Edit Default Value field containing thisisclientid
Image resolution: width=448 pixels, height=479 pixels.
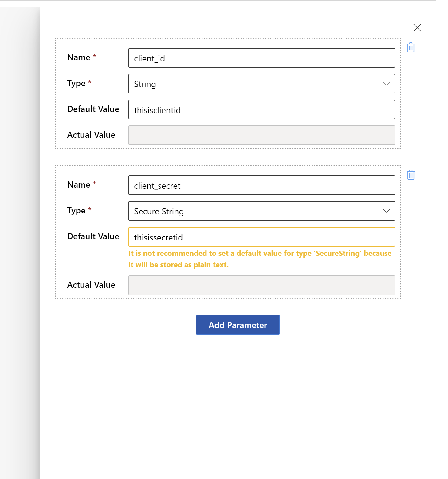pyautogui.click(x=262, y=109)
